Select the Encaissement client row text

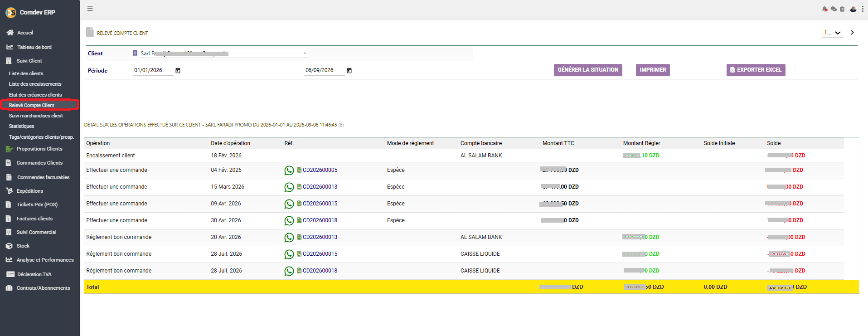[111, 156]
